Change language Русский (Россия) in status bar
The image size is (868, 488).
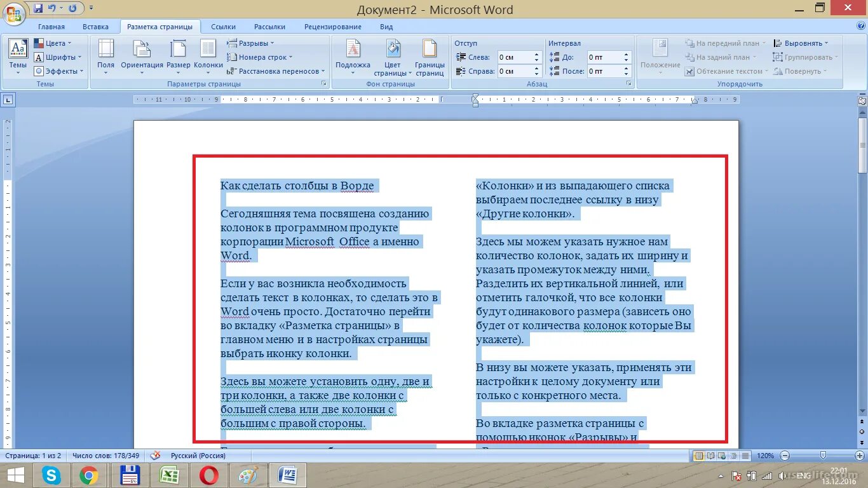point(198,456)
